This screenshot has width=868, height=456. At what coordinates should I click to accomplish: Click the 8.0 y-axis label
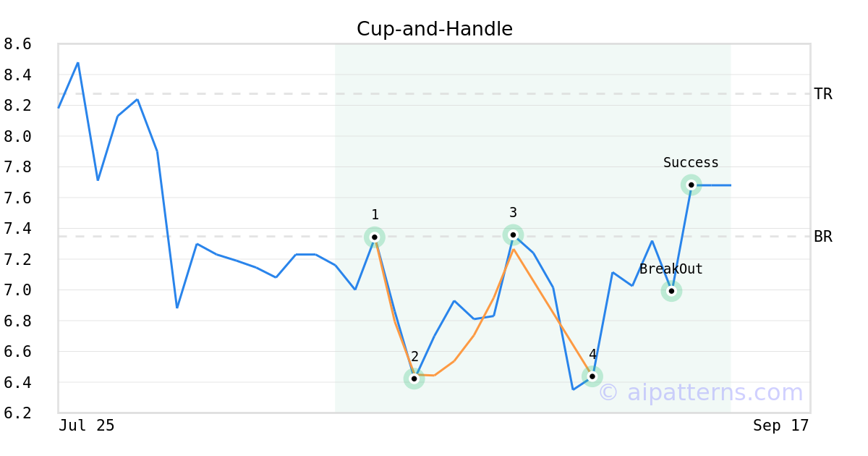(x=17, y=136)
